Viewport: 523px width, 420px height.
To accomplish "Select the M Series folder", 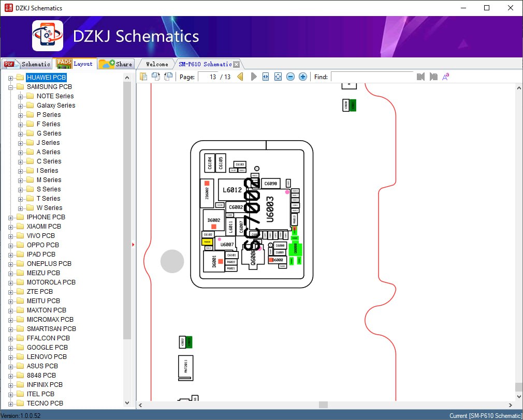I will click(49, 180).
